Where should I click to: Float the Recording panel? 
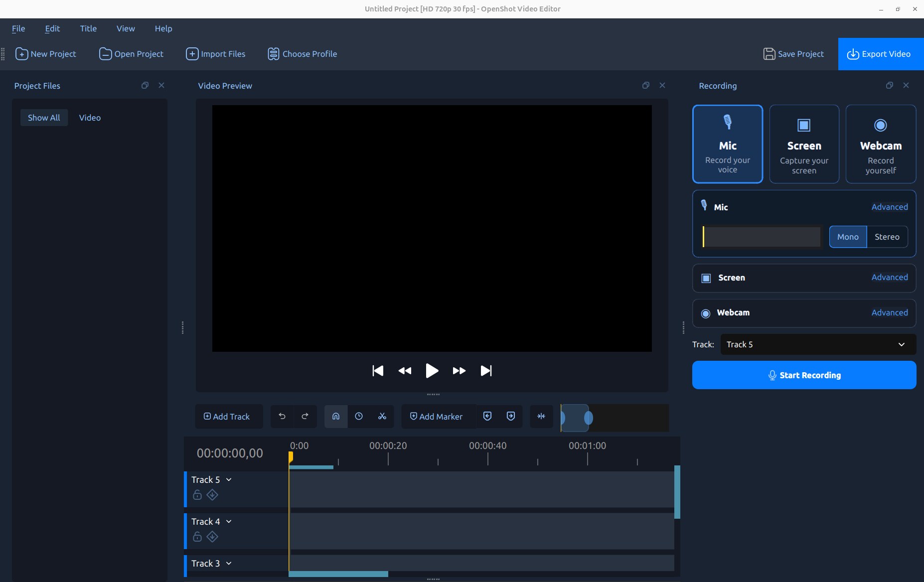[890, 85]
